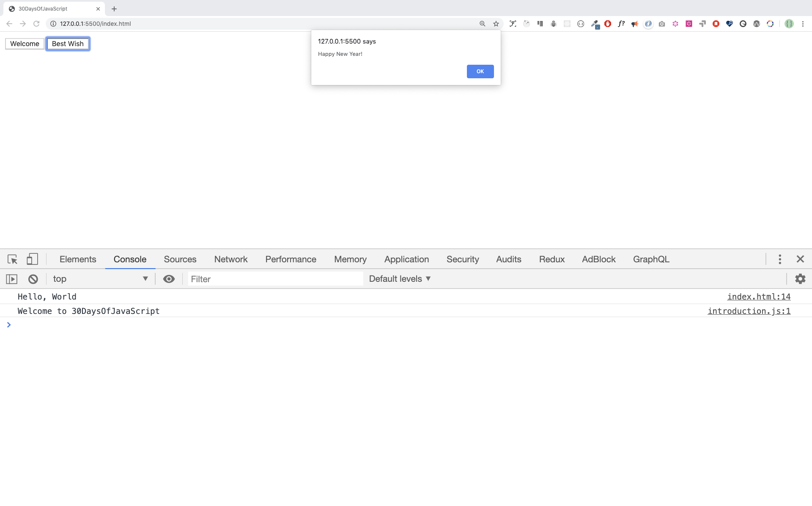The image size is (812, 506).
Task: Open the more tools three-dot DevTools menu
Action: pyautogui.click(x=779, y=259)
